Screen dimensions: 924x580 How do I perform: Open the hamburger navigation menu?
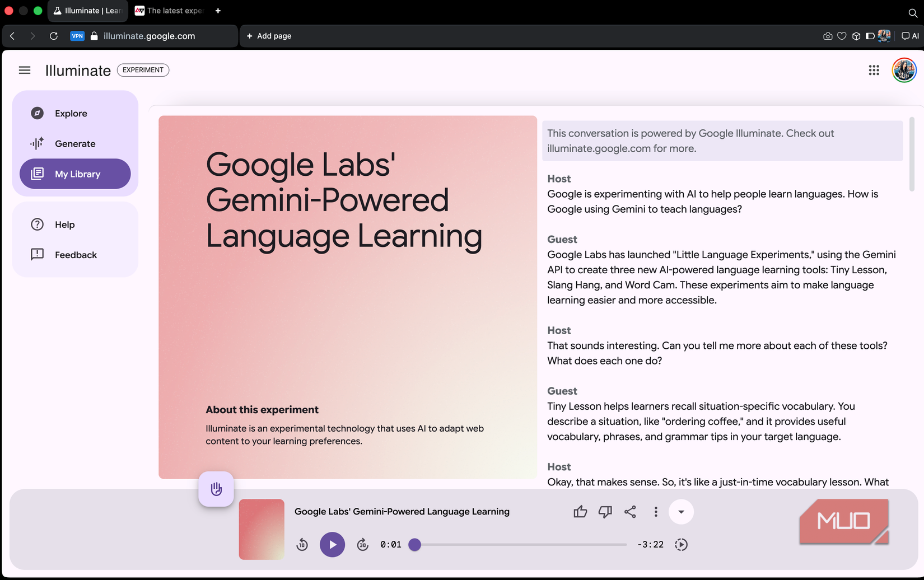(25, 70)
